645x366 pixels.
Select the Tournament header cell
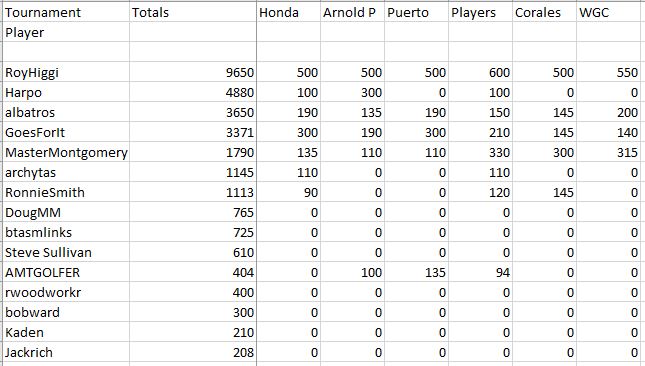click(66, 12)
